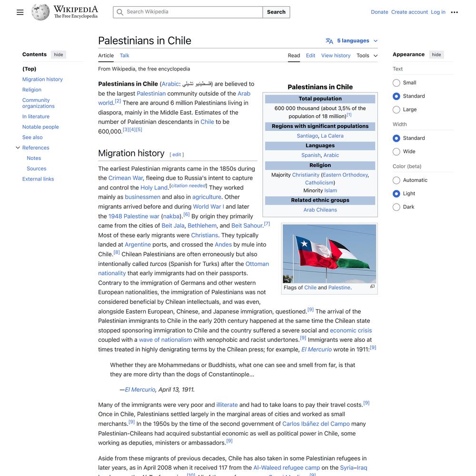Open the Carlos Ibáñez del Campo link
Screen dimensions: 476x476
click(x=316, y=424)
